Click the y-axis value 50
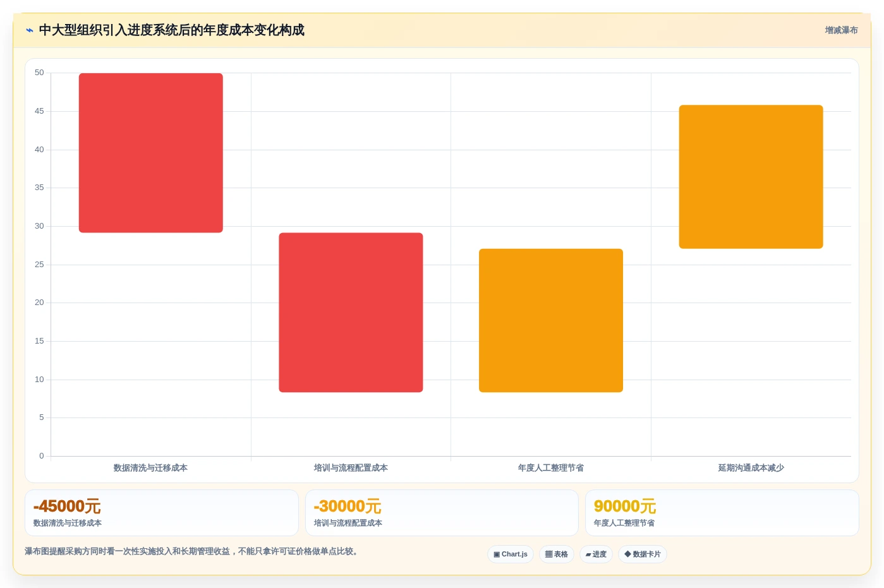 click(x=39, y=73)
